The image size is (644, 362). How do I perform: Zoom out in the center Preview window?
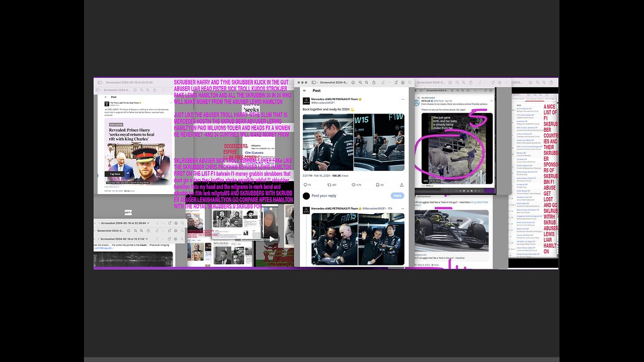point(360,82)
